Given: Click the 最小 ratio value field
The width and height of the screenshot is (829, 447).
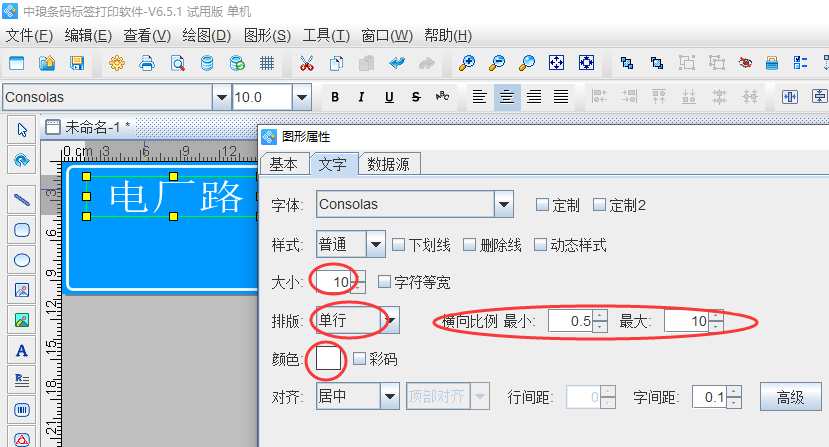Looking at the screenshot, I should (571, 321).
